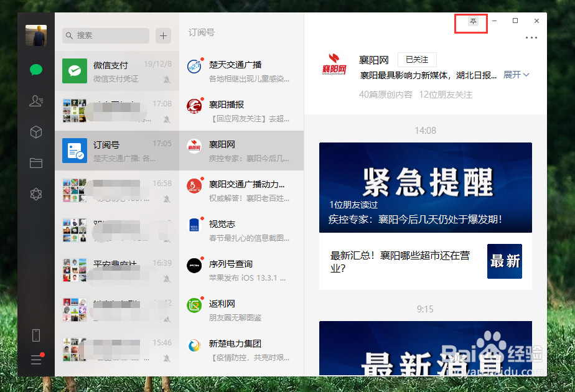Open the Moments shutter icon
This screenshot has height=392, width=575.
pos(36,194)
